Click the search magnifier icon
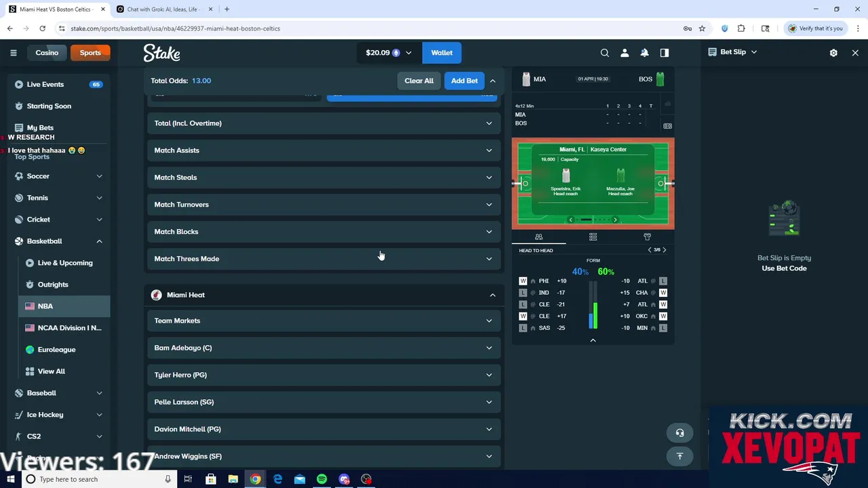Viewport: 868px width, 488px height. pyautogui.click(x=605, y=53)
